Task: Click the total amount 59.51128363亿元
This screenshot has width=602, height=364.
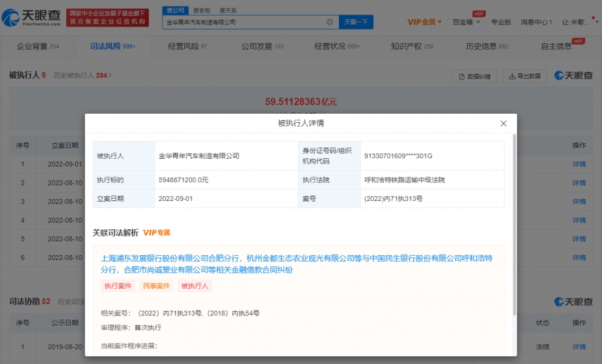Action: [x=301, y=102]
